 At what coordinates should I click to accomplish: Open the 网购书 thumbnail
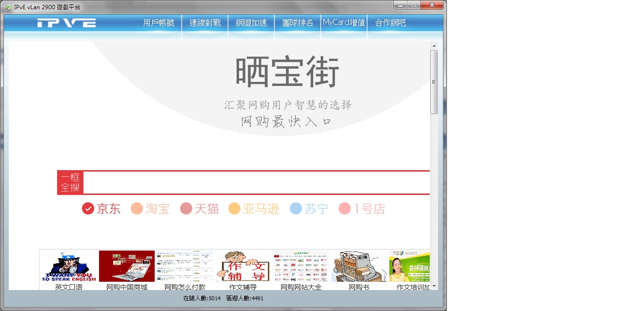(x=359, y=266)
